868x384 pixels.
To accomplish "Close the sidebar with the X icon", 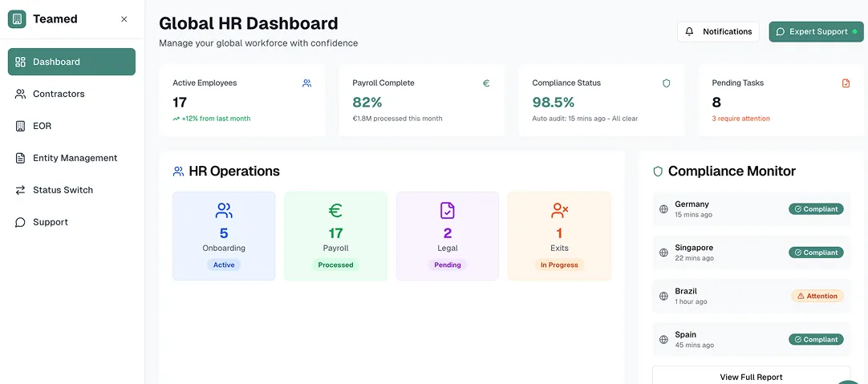I will [124, 19].
